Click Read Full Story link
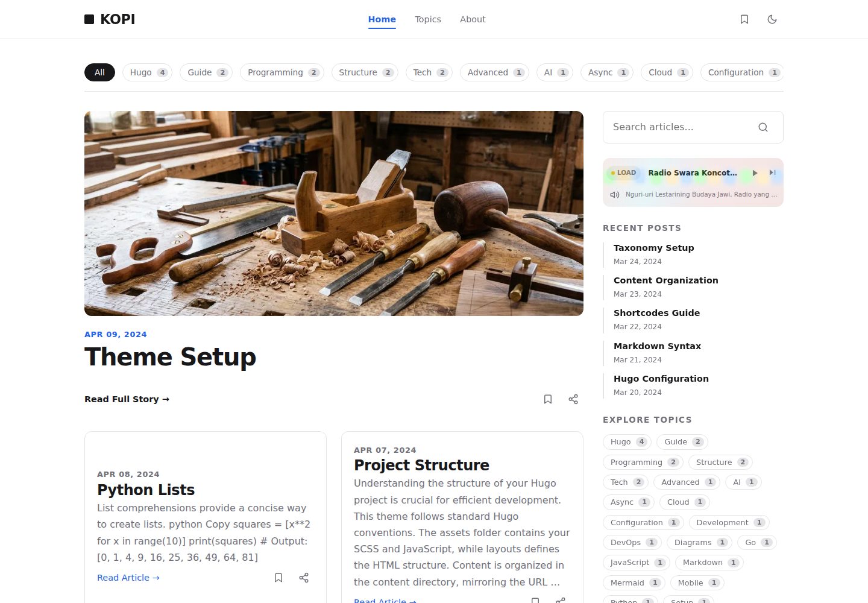Viewport: 868px width, 603px height. point(127,399)
